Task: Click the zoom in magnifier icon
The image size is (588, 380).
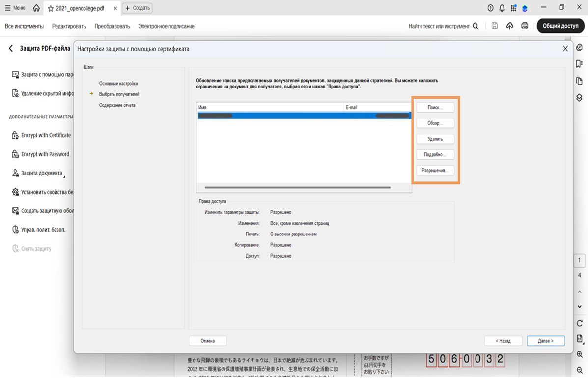Action: [579, 354]
